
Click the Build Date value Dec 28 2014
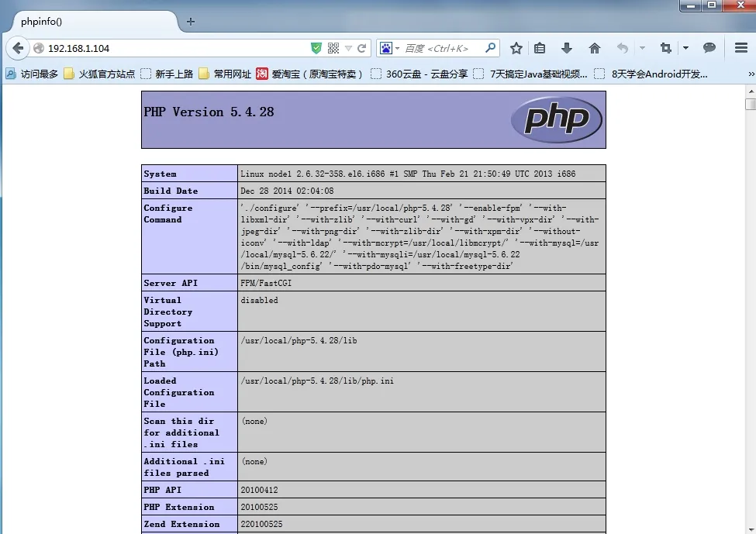pyautogui.click(x=287, y=191)
